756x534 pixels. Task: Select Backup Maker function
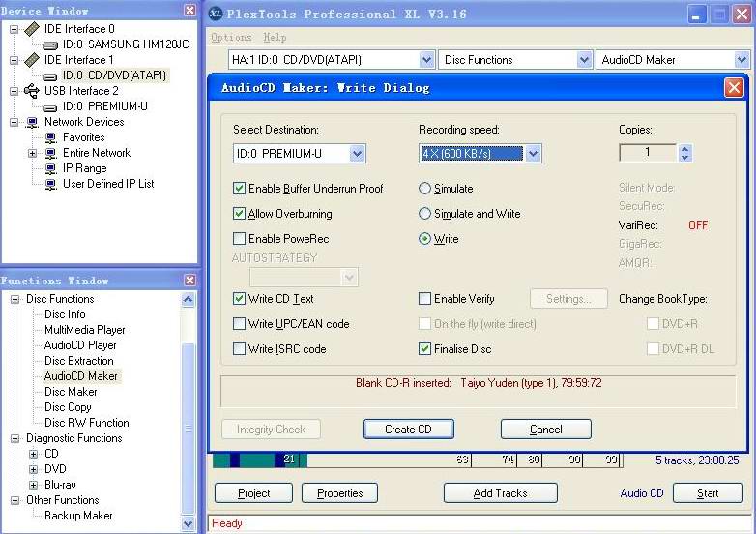(x=78, y=516)
